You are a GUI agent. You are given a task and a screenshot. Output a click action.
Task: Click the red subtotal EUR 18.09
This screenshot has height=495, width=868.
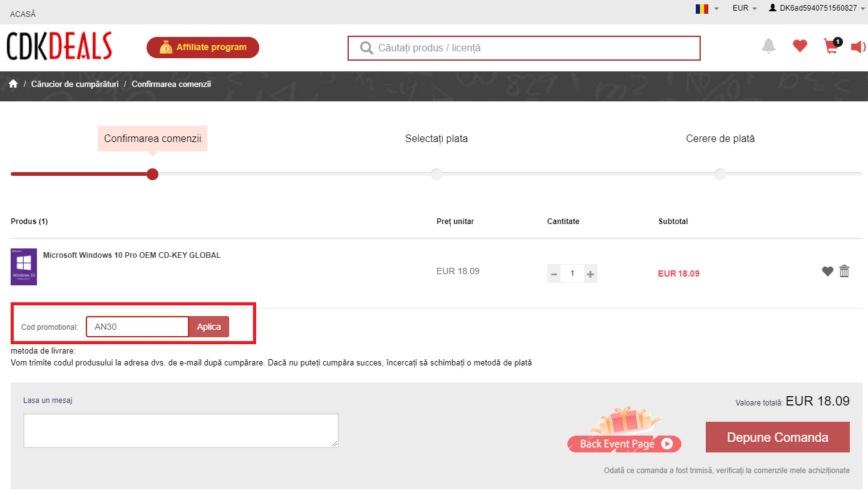point(679,273)
